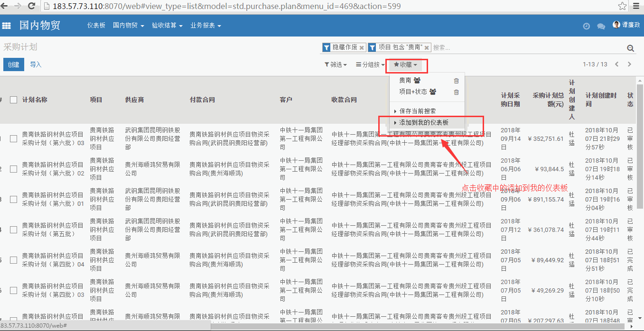
Task: Go to next page of records
Action: pyautogui.click(x=629, y=64)
